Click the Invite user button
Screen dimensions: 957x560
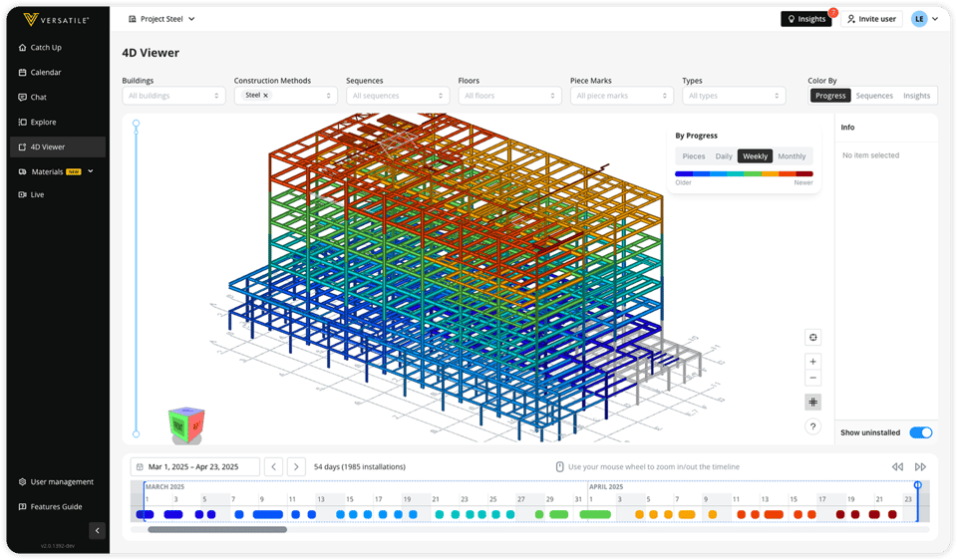pos(871,19)
